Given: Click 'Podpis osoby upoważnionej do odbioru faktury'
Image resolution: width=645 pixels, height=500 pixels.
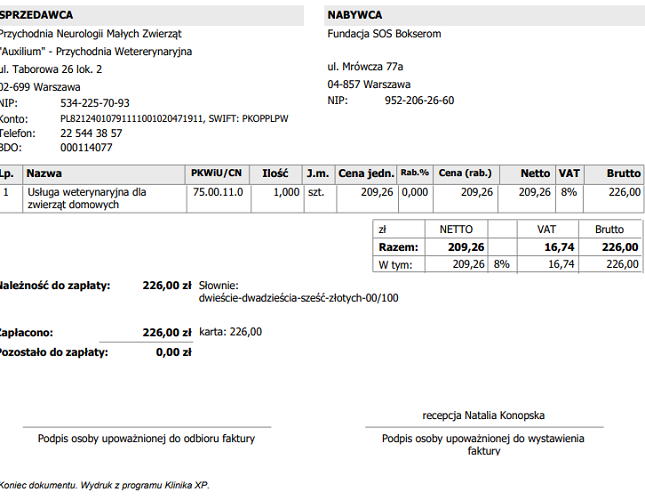Looking at the screenshot, I should point(146,439).
